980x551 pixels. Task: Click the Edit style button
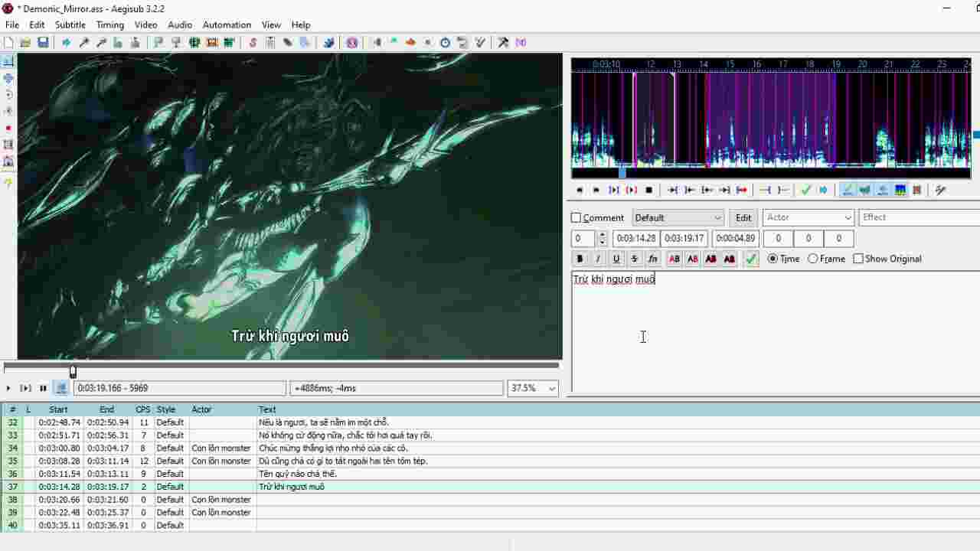point(743,218)
